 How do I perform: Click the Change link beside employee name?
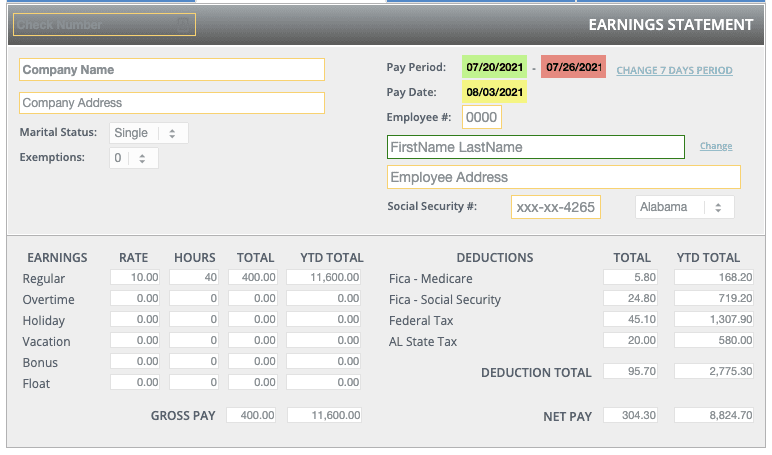click(716, 146)
